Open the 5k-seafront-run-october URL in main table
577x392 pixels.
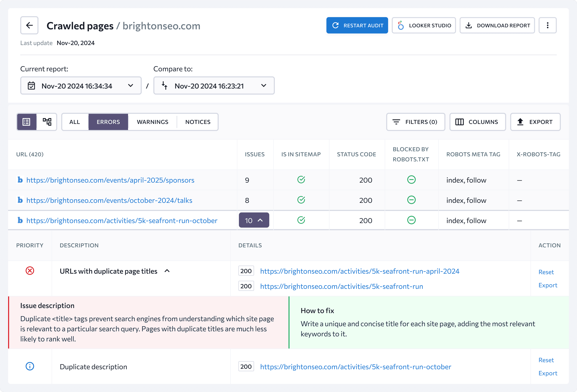tap(122, 221)
